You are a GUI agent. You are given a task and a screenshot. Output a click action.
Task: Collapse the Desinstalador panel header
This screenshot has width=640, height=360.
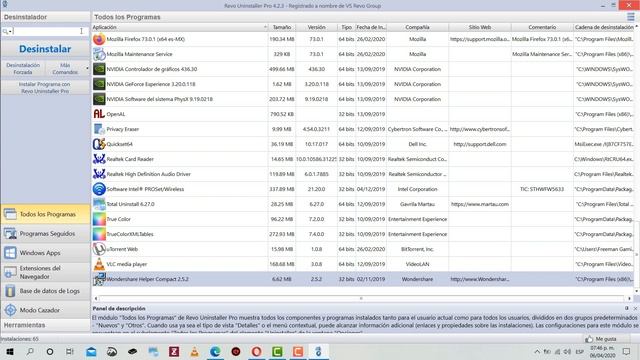tap(45, 17)
